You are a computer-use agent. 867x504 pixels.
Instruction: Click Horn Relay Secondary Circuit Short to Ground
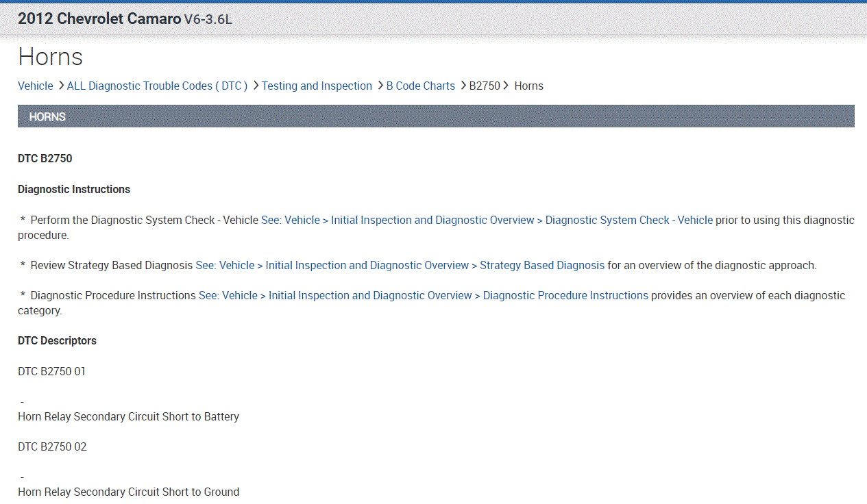point(129,492)
